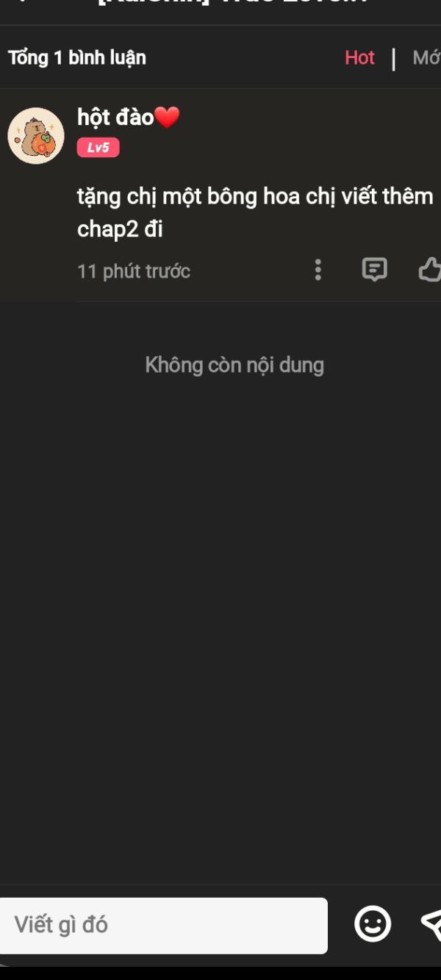Select the comment text 'tặng chị một bông hoa'
The height and width of the screenshot is (980, 441).
188,197
